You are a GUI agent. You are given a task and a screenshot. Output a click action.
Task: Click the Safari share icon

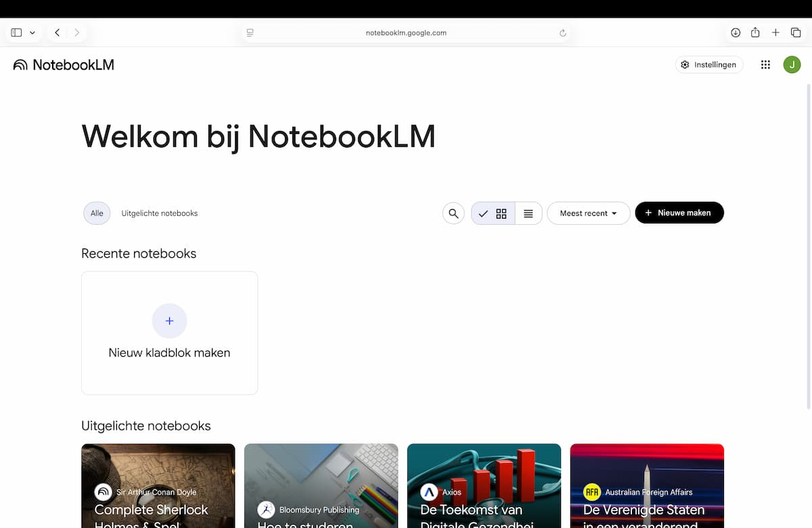756,32
